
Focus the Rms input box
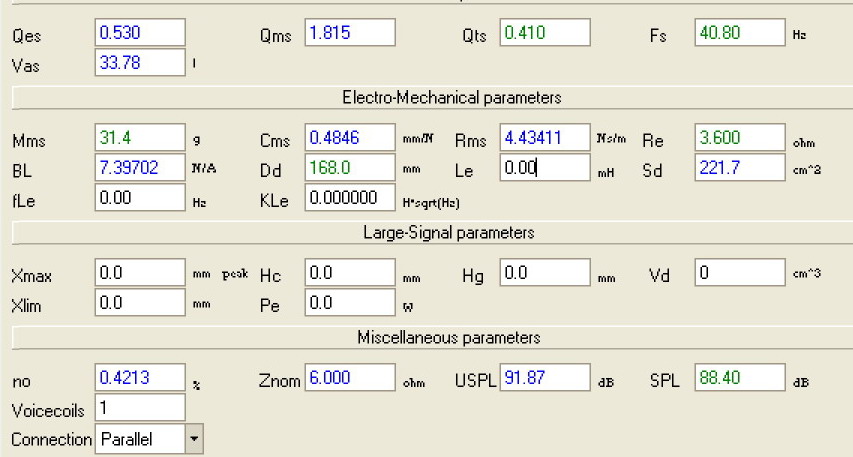[x=543, y=137]
